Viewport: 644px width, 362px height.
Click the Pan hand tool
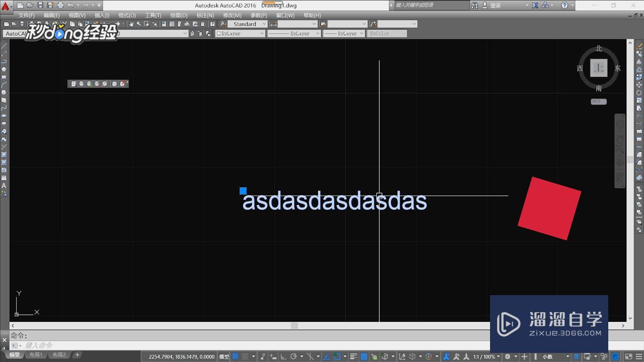coord(131,24)
